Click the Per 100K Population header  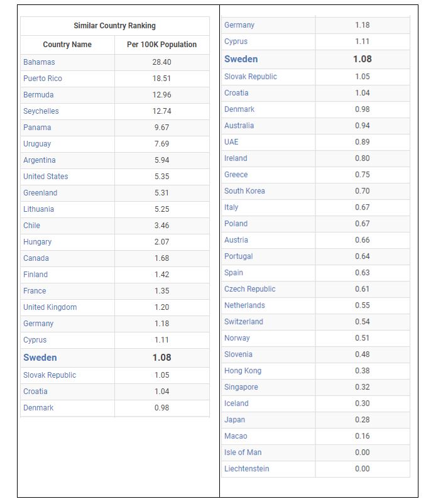click(161, 45)
